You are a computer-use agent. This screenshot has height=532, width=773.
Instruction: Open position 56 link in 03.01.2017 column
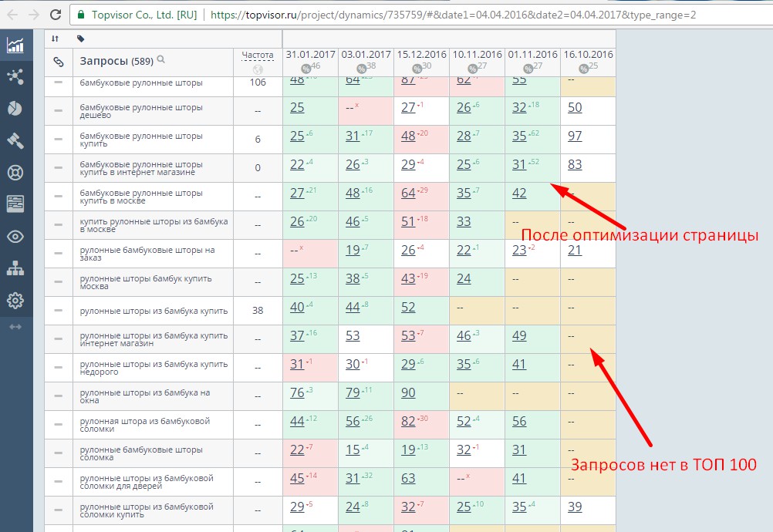[x=353, y=422]
